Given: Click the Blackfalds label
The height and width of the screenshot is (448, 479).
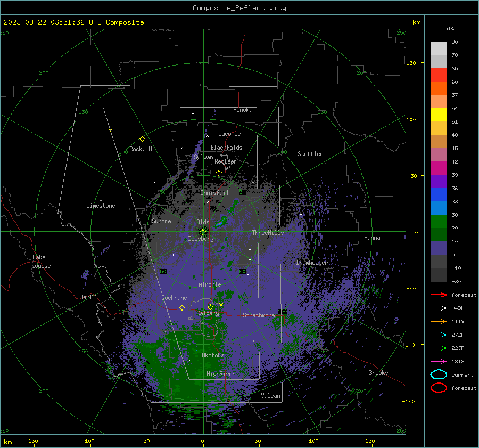Looking at the screenshot, I should pyautogui.click(x=226, y=148).
